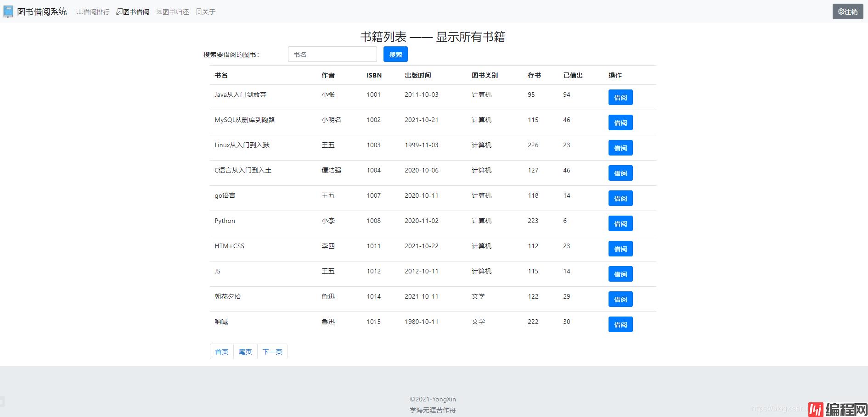The height and width of the screenshot is (417, 868).
Task: Click date 1980-10-11 cell
Action: [422, 322]
